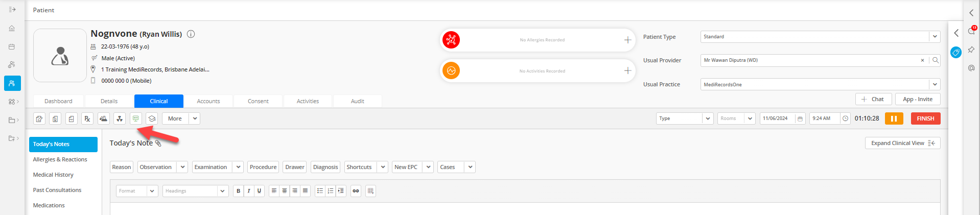Open the Headings dropdown
The height and width of the screenshot is (215, 980).
click(x=195, y=191)
